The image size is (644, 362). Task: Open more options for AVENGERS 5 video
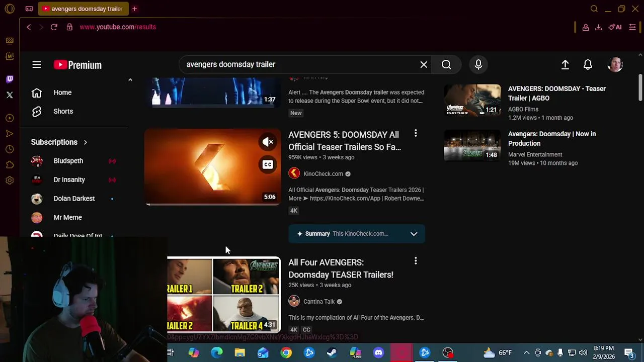point(416,133)
